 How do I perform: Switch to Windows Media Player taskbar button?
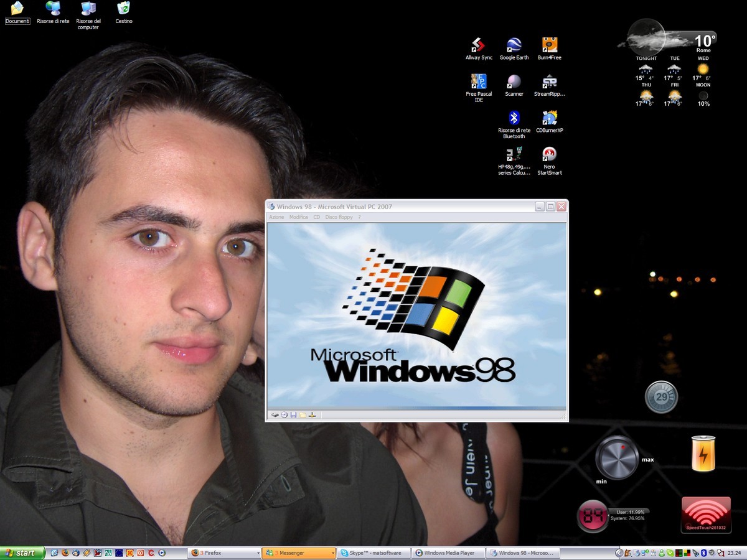pos(448,553)
